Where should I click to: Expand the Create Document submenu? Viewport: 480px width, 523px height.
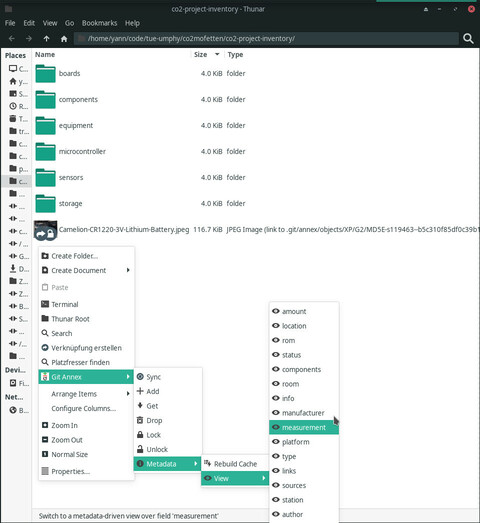coord(86,271)
